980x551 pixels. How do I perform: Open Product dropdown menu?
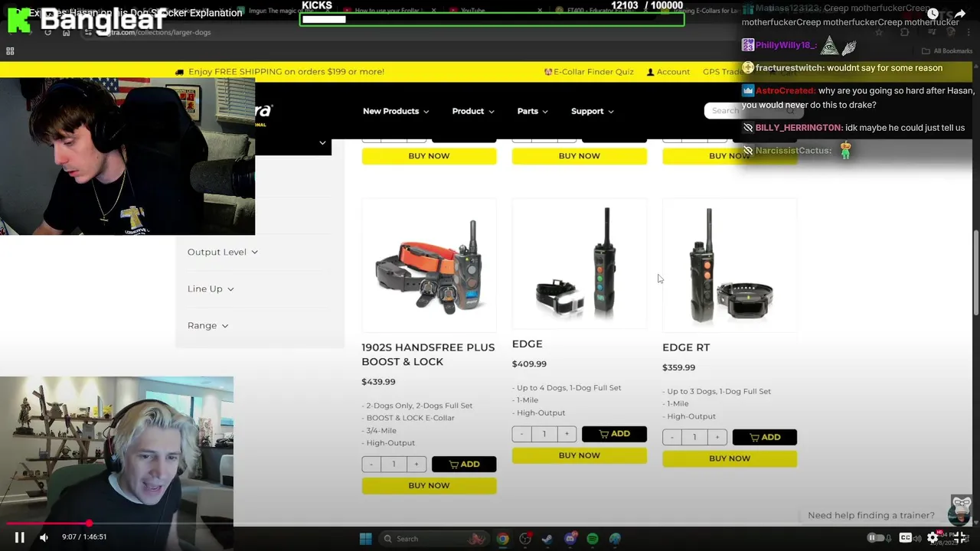pos(473,111)
